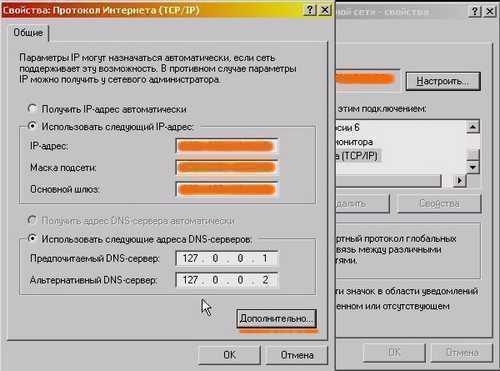Open the Дополнительно advanced settings

(x=276, y=318)
